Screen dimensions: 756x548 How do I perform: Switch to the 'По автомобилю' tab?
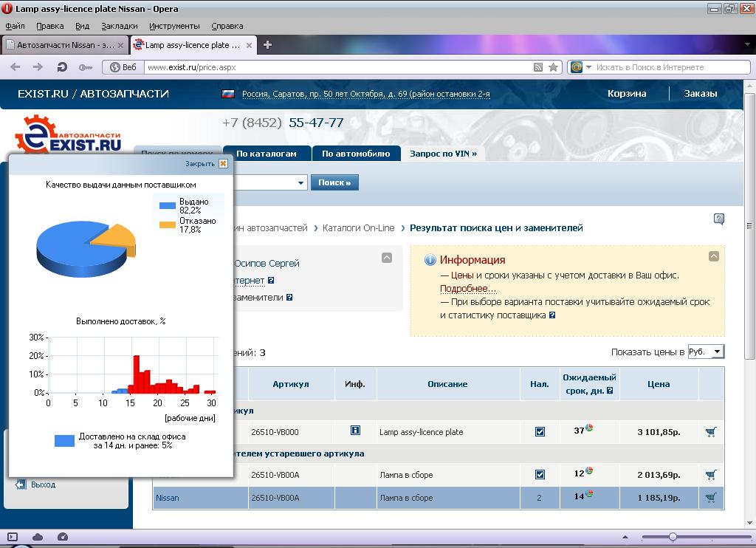[357, 154]
